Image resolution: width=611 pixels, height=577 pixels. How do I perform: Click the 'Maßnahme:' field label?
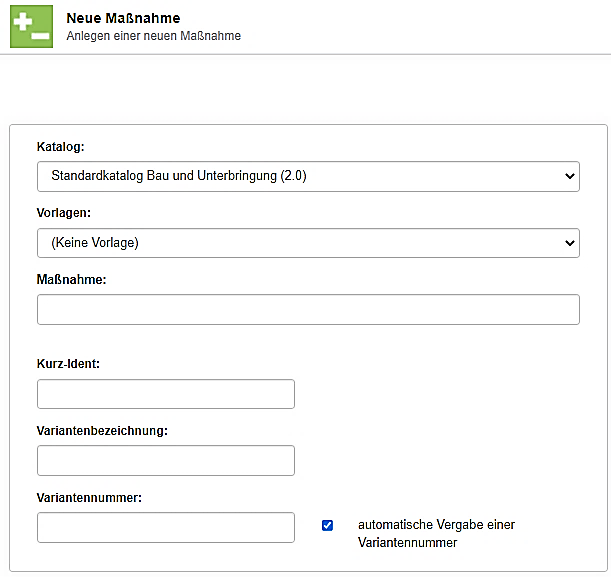(71, 280)
